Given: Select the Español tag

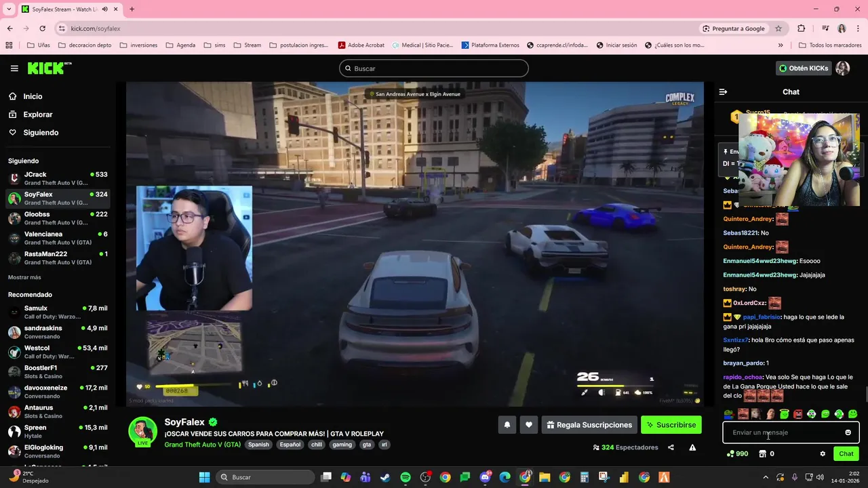Looking at the screenshot, I should click(x=290, y=445).
